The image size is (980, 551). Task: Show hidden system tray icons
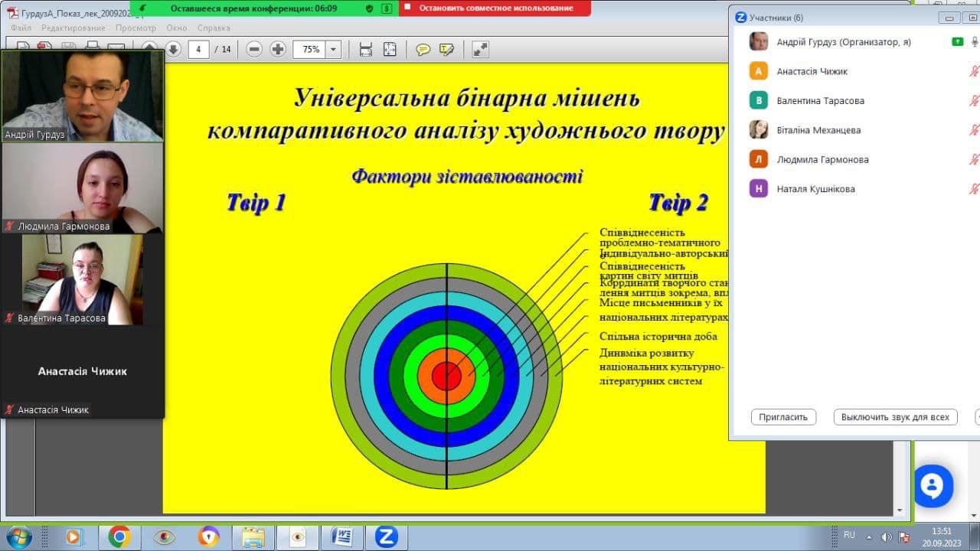tap(871, 536)
